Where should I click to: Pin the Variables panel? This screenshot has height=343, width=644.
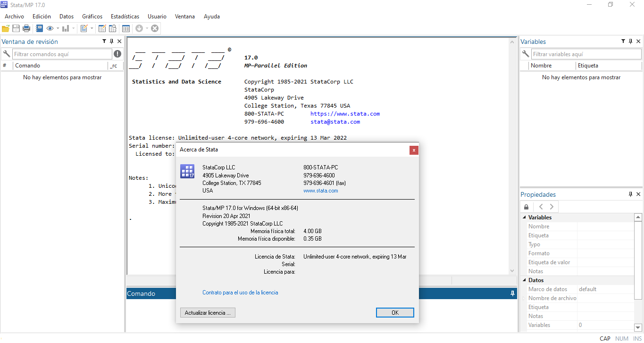pos(631,42)
